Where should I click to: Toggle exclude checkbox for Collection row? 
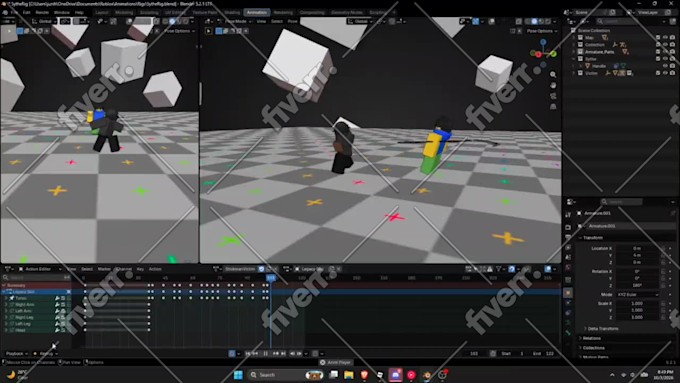coord(658,45)
